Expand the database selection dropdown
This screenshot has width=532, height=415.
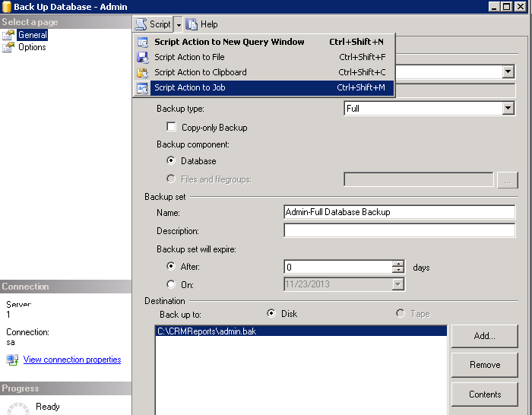(x=508, y=71)
